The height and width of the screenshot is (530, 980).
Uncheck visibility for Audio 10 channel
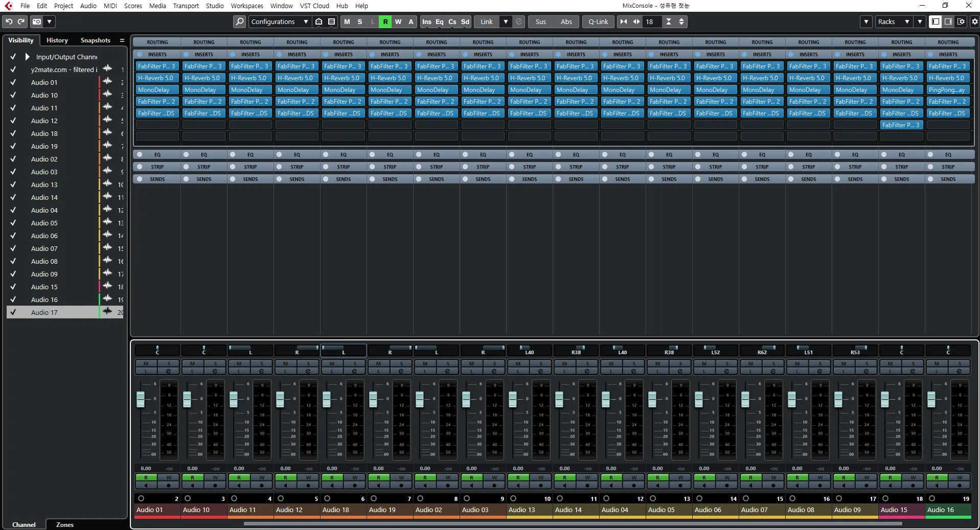(13, 95)
